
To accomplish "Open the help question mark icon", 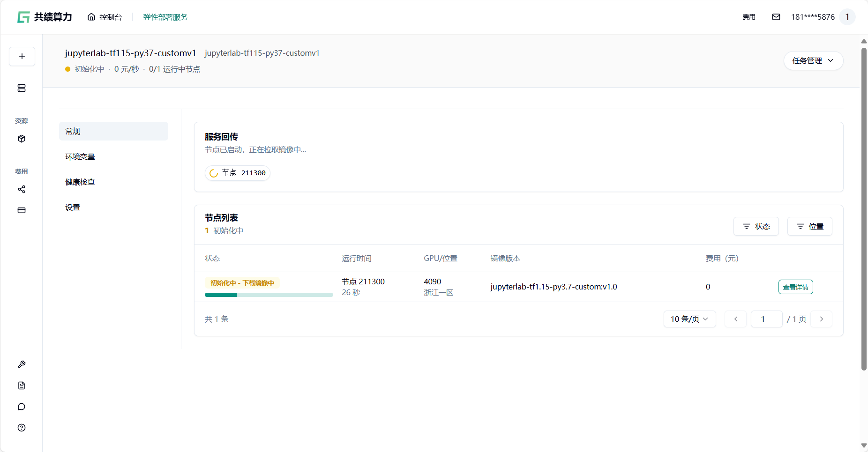I will pyautogui.click(x=22, y=428).
